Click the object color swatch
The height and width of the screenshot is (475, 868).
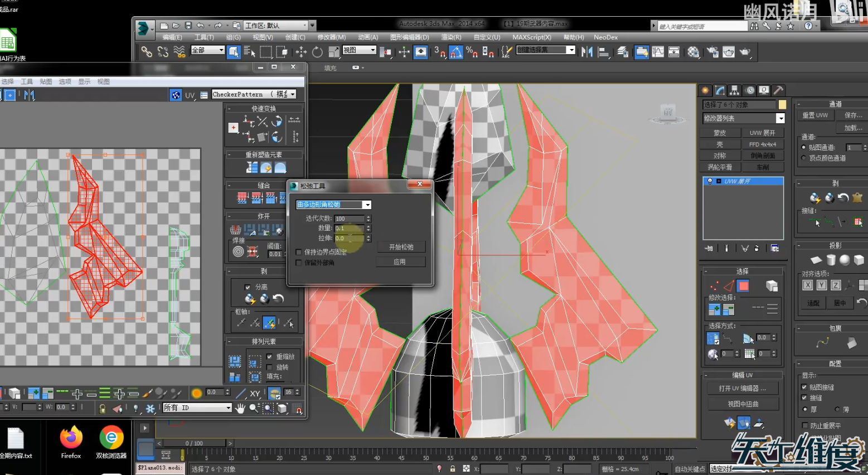(782, 105)
